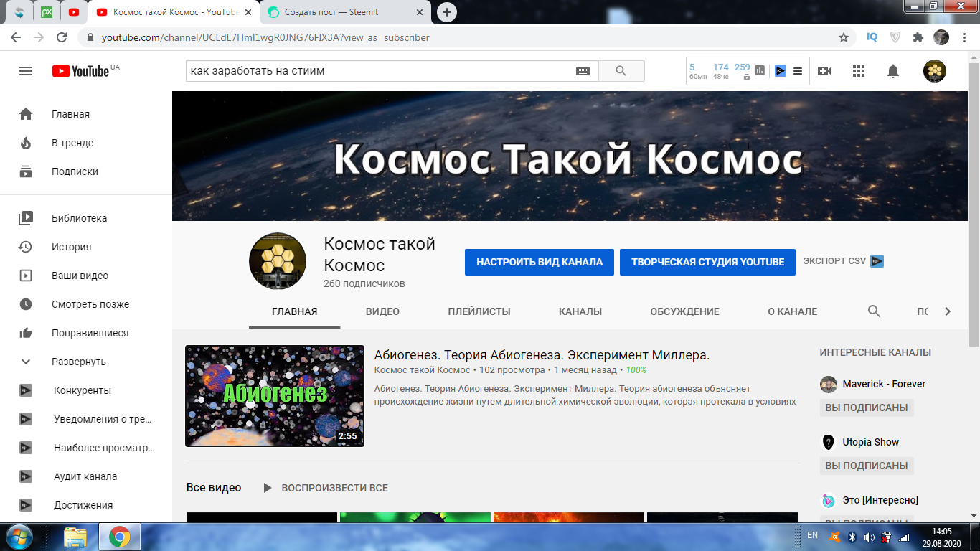The width and height of the screenshot is (980, 551).
Task: Select the Обсуждение channel tab
Action: pos(684,311)
